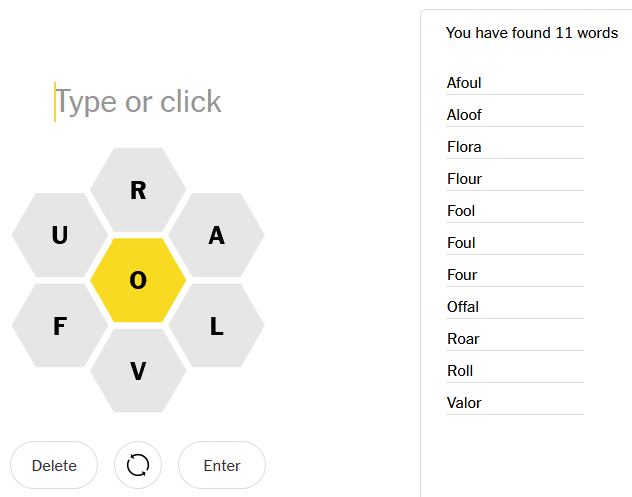Choose the letter F hexagon
This screenshot has width=632, height=497.
click(x=60, y=326)
